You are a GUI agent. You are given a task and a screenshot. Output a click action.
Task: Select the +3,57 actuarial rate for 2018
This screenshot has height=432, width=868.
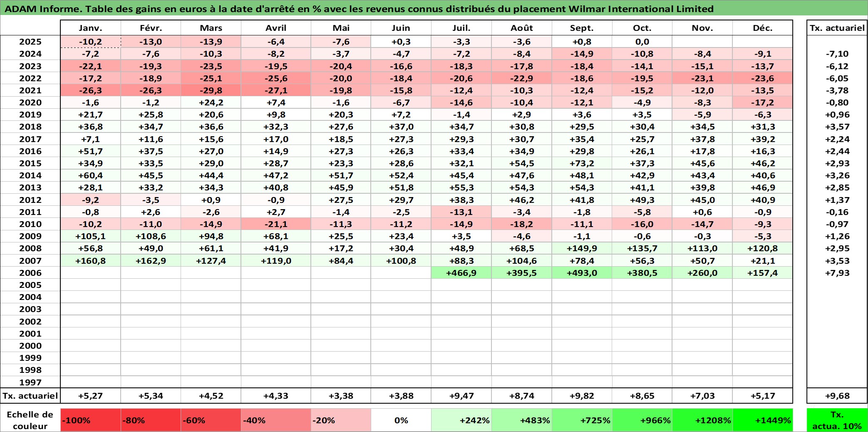(837, 127)
